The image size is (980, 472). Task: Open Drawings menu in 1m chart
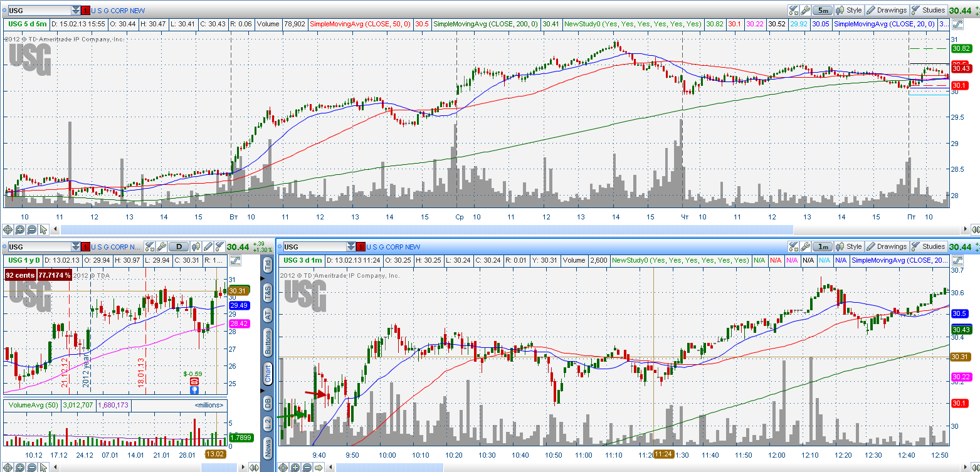pyautogui.click(x=887, y=247)
